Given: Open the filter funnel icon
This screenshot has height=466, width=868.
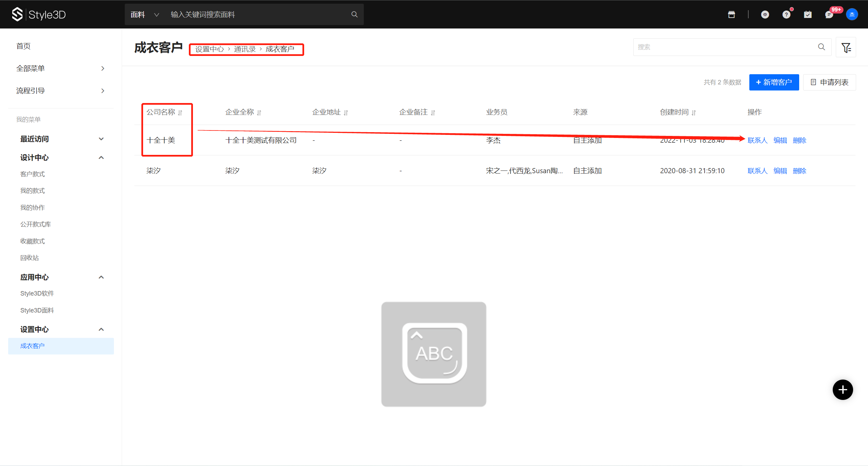Looking at the screenshot, I should (846, 47).
